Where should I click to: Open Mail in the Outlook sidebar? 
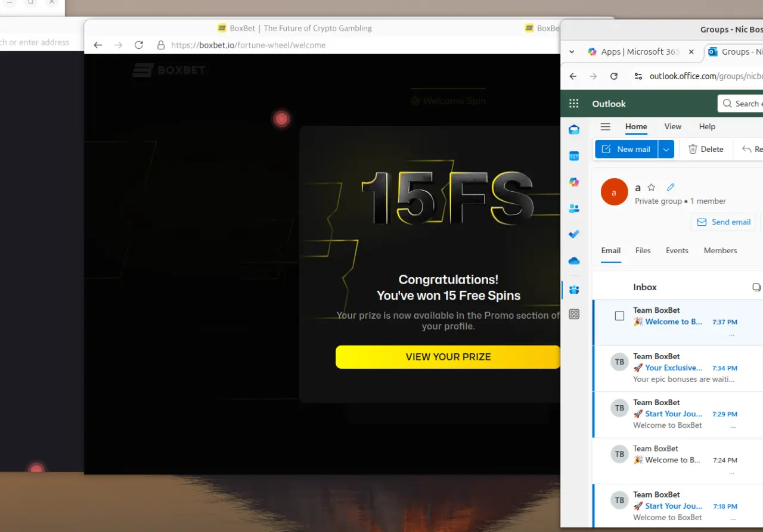(x=574, y=129)
